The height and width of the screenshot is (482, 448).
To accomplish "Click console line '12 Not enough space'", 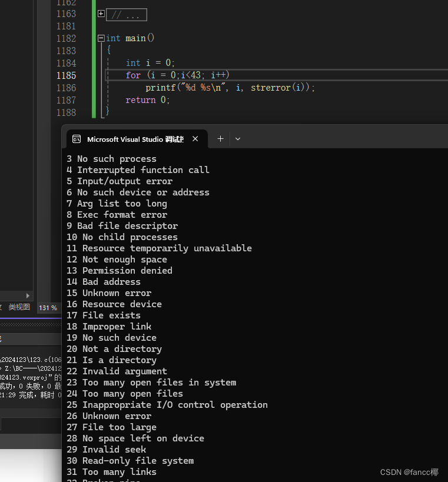I will pos(117,260).
